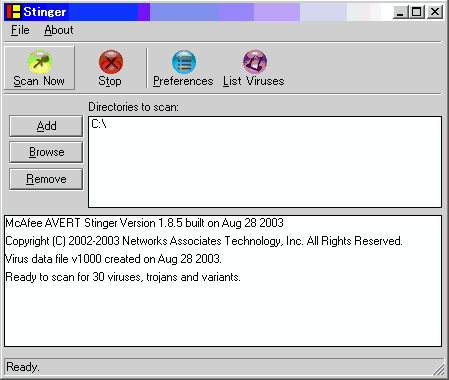Click the red Stop icon

111,62
